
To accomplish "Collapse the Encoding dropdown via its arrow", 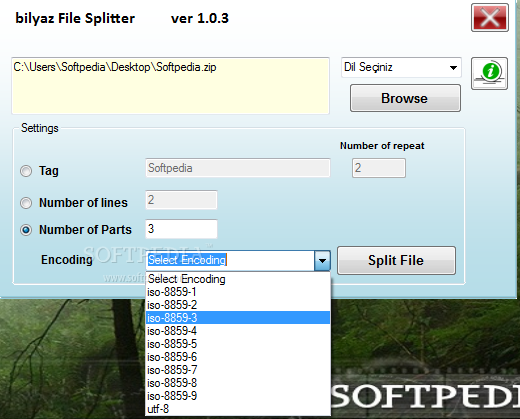I will click(322, 260).
